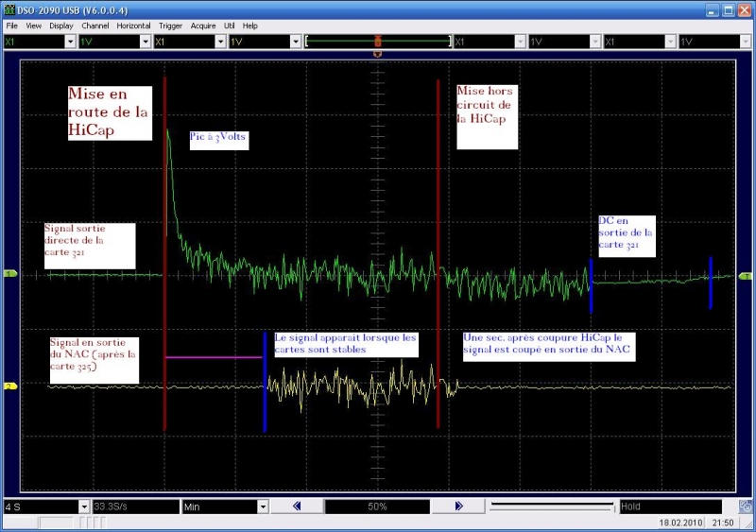The height and width of the screenshot is (532, 756).
Task: Close the DSO-2090 USB window
Action: [x=745, y=10]
